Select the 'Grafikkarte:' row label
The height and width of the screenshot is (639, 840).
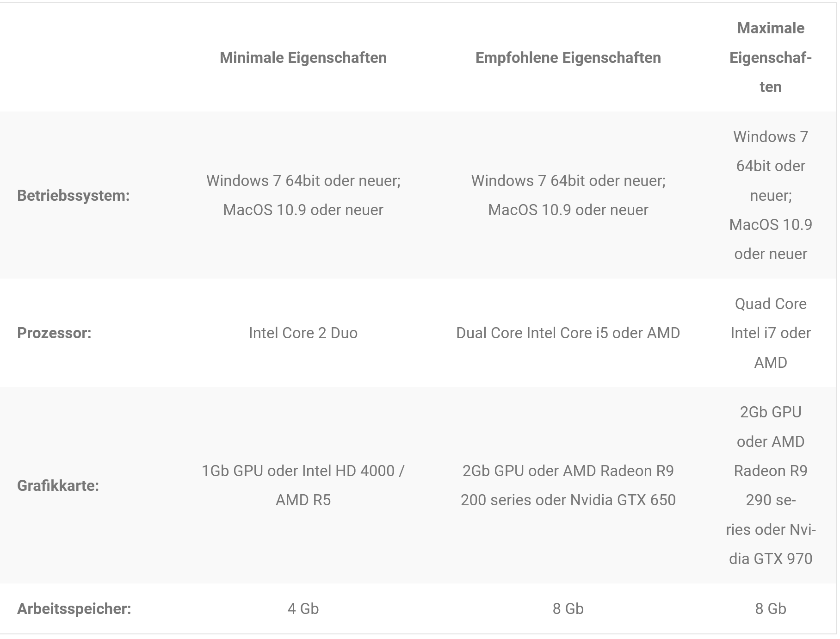tap(58, 485)
